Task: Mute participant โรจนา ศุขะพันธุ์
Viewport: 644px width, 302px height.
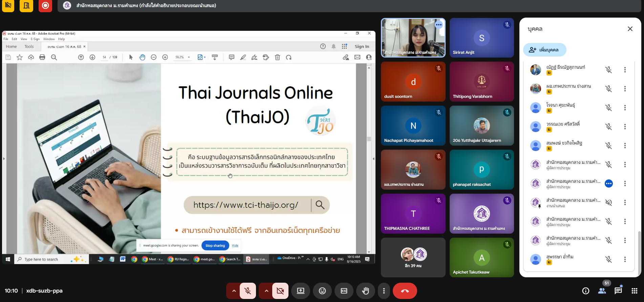Action: pos(609,108)
